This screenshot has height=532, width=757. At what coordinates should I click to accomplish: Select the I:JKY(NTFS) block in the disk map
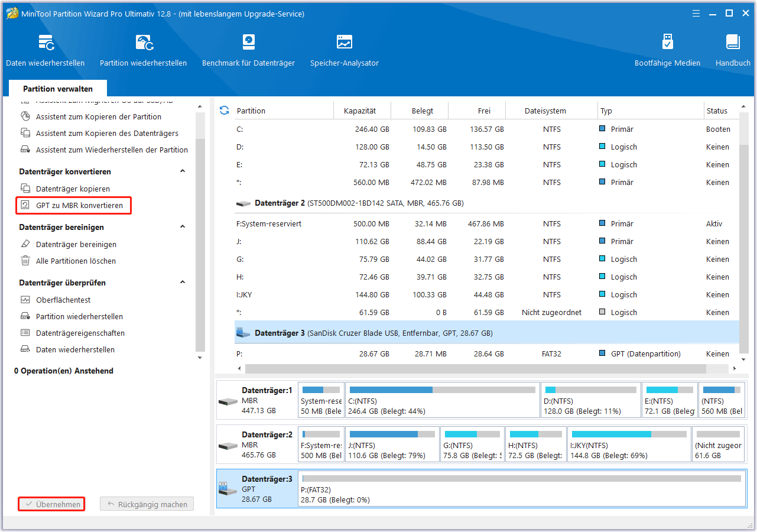(629, 445)
